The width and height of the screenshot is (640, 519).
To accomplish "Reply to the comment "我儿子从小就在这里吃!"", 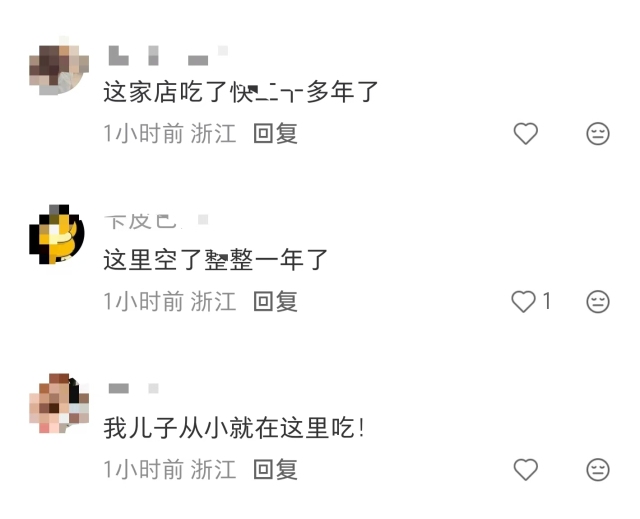I will [x=276, y=469].
